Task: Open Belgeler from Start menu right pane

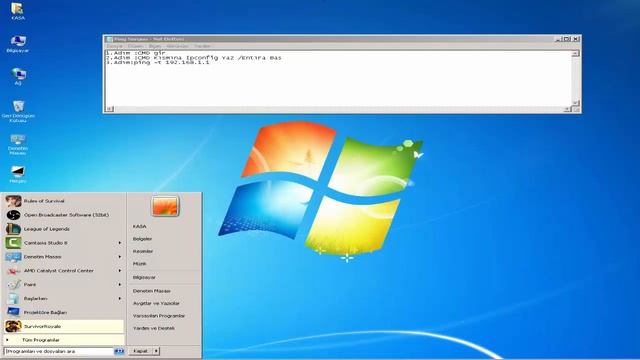Action: point(142,239)
